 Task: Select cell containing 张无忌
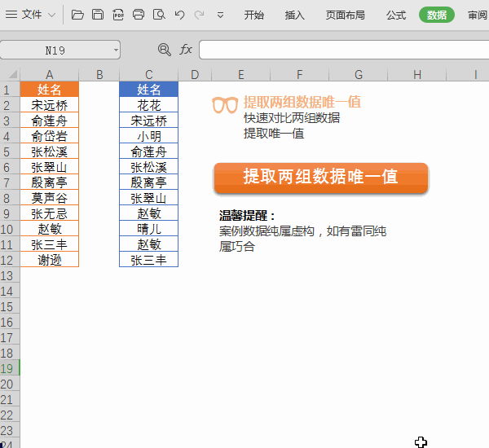[x=49, y=213]
